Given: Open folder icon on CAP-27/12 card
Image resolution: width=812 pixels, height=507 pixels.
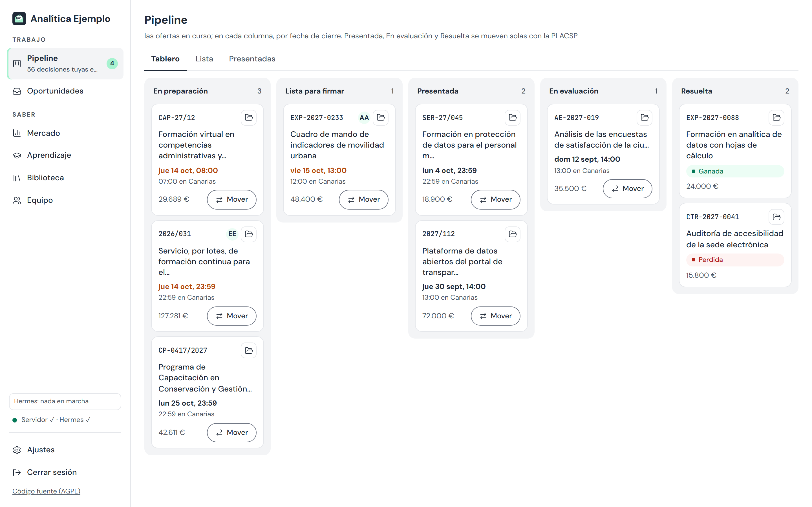Looking at the screenshot, I should tap(249, 117).
